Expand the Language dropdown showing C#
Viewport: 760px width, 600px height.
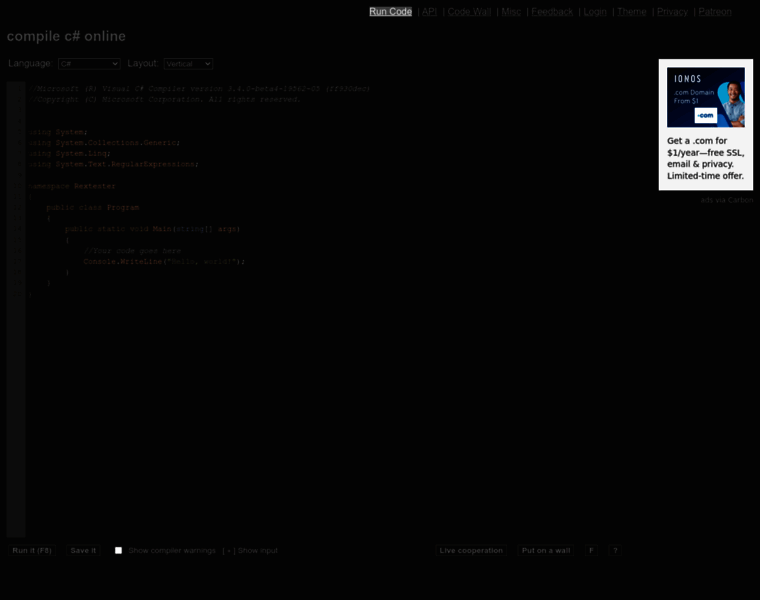89,64
